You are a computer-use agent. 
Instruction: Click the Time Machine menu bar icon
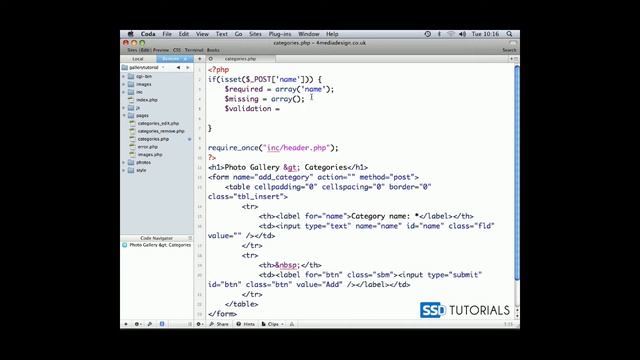pos(427,34)
